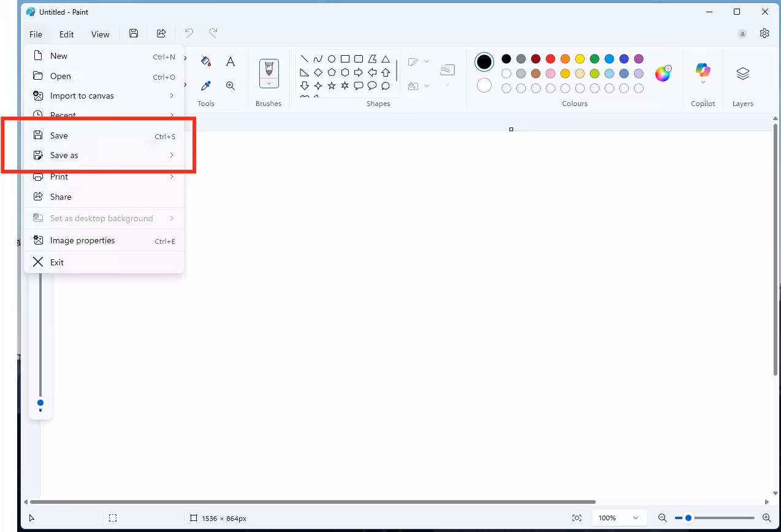The width and height of the screenshot is (781, 532).
Task: Open the zoom percentage dropdown
Action: coord(619,517)
